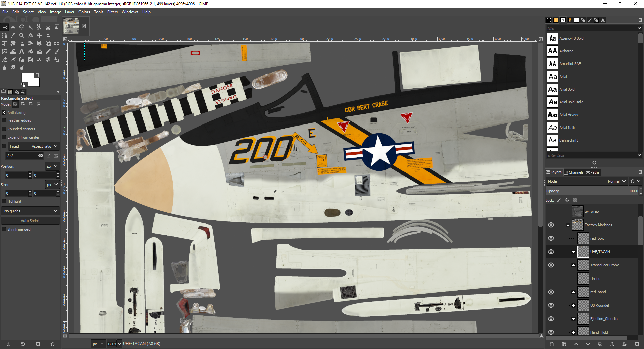The image size is (644, 349).
Task: Refresh the fonts list
Action: pyautogui.click(x=594, y=162)
